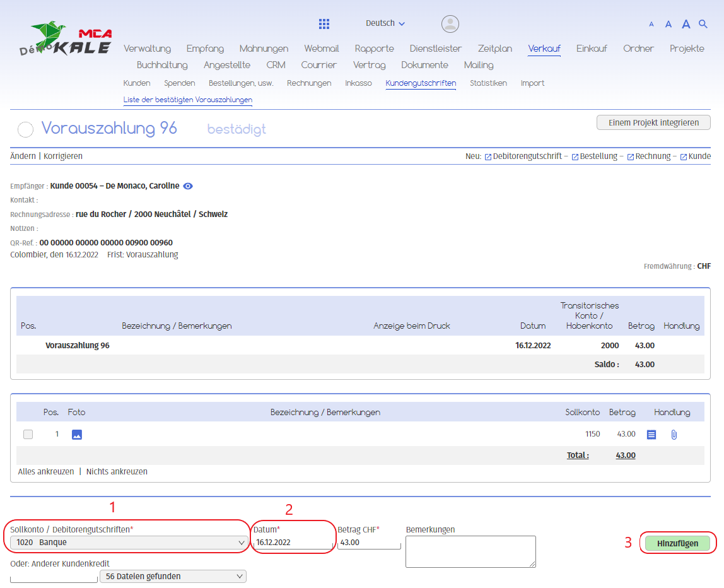724x588 pixels.
Task: Open the search magnifier icon
Action: click(x=703, y=23)
